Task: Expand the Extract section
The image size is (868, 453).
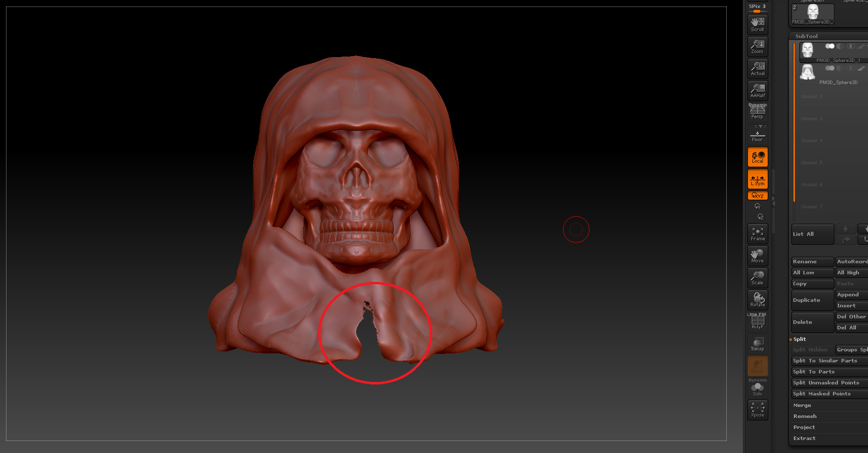Action: tap(804, 438)
